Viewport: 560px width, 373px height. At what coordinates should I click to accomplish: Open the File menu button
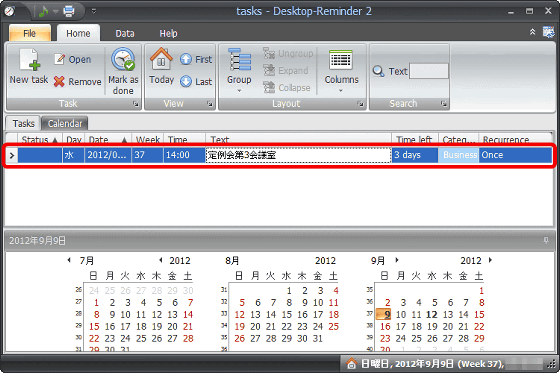30,33
